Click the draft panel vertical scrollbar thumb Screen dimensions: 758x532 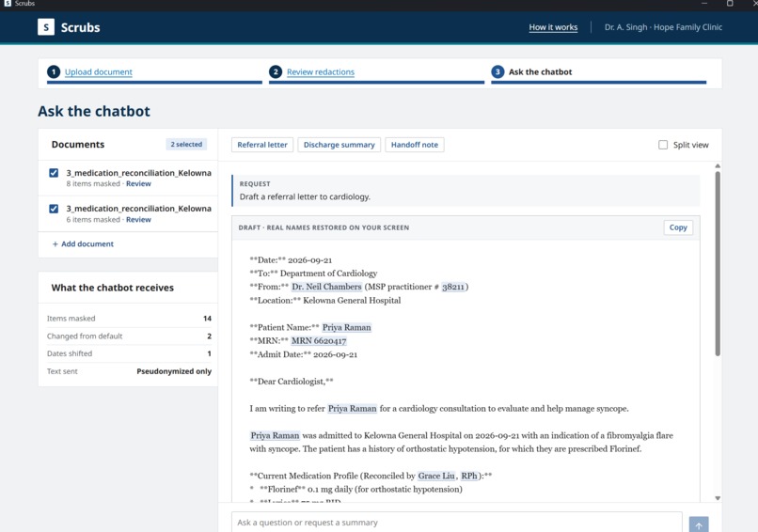pyautogui.click(x=718, y=263)
